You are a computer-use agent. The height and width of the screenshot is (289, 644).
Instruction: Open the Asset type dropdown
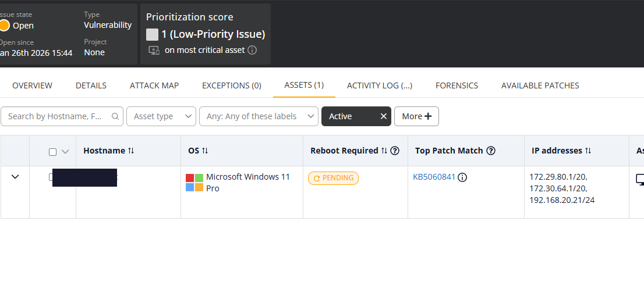click(161, 116)
